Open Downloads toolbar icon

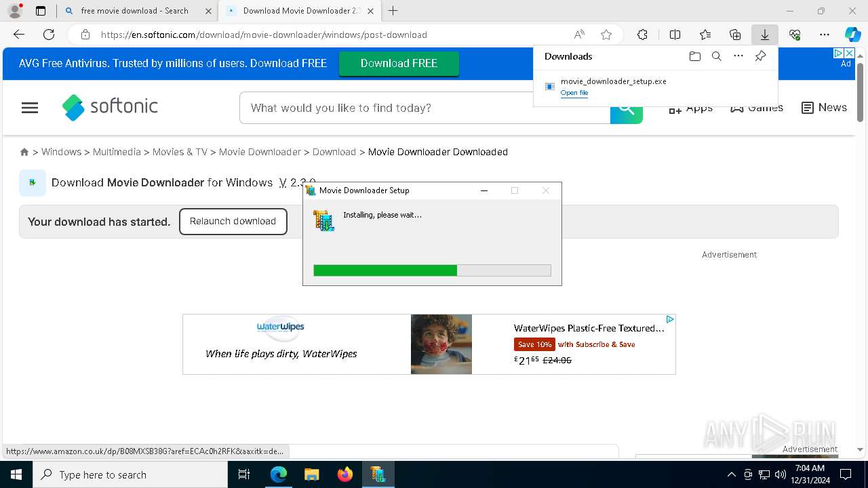point(765,35)
